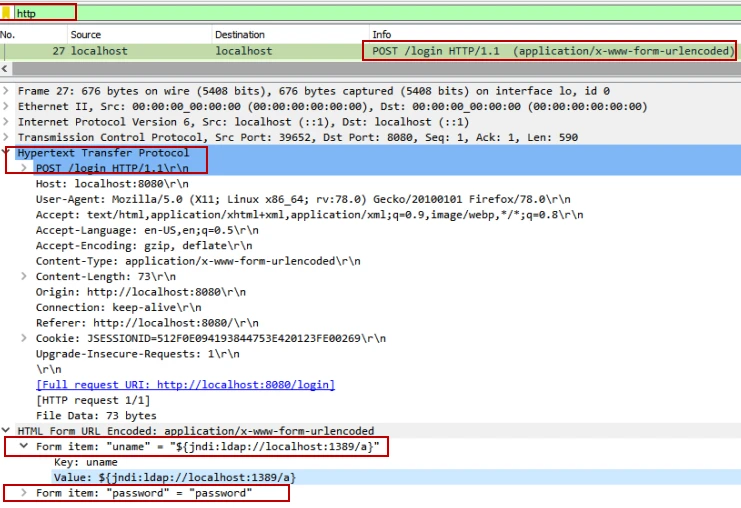Click the display filter bookmark icon
This screenshot has width=741, height=508.
(7, 13)
